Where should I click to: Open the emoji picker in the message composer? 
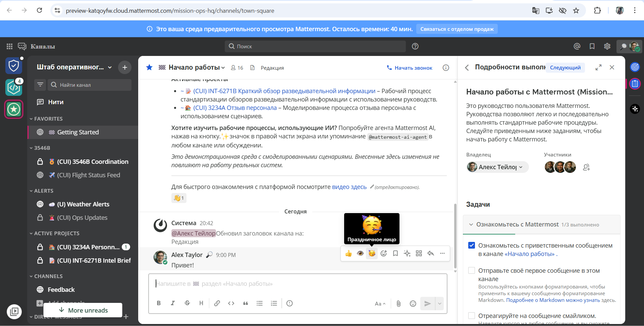tap(413, 303)
